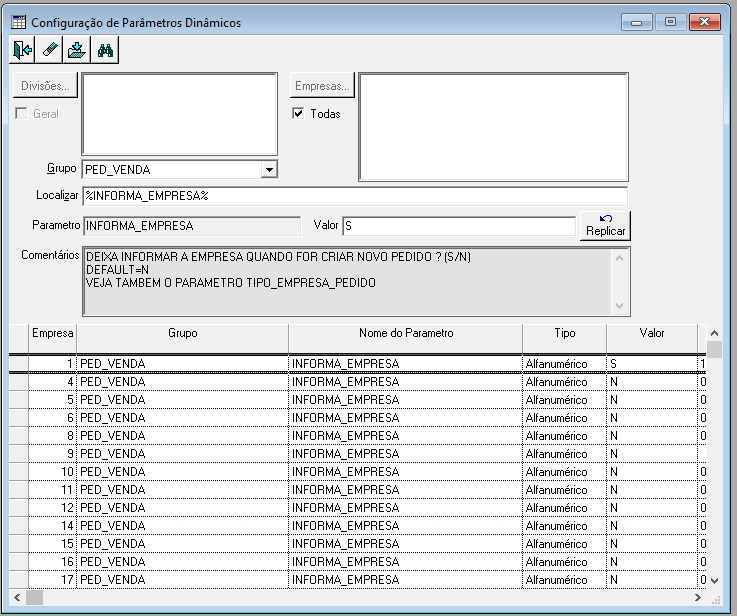Click Empresa cell with value 4

click(52, 382)
